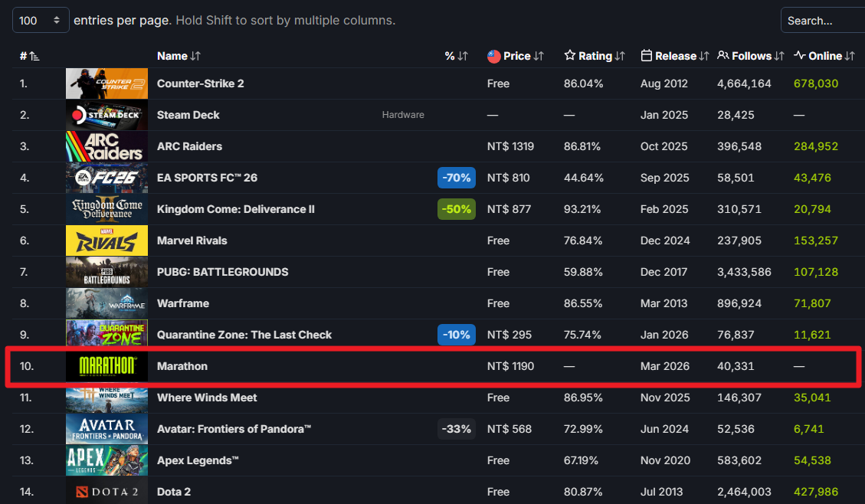Sort by discount percent column
The image size is (865, 504).
456,56
